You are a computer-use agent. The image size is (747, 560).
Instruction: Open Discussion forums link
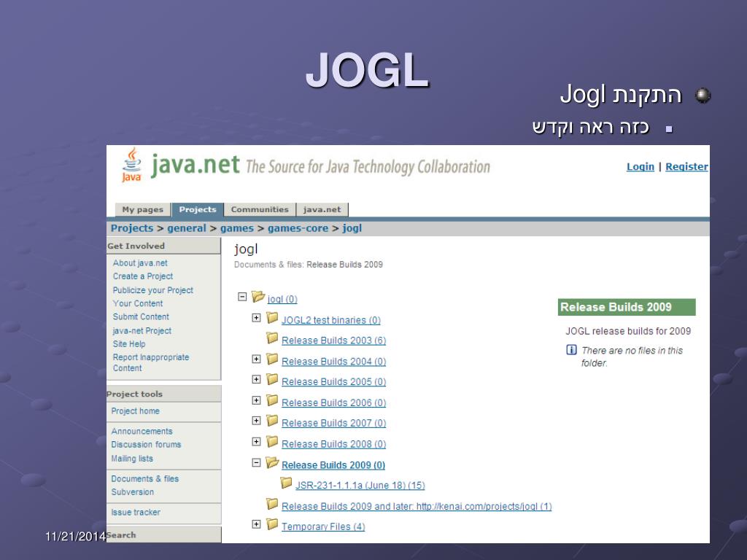(146, 444)
